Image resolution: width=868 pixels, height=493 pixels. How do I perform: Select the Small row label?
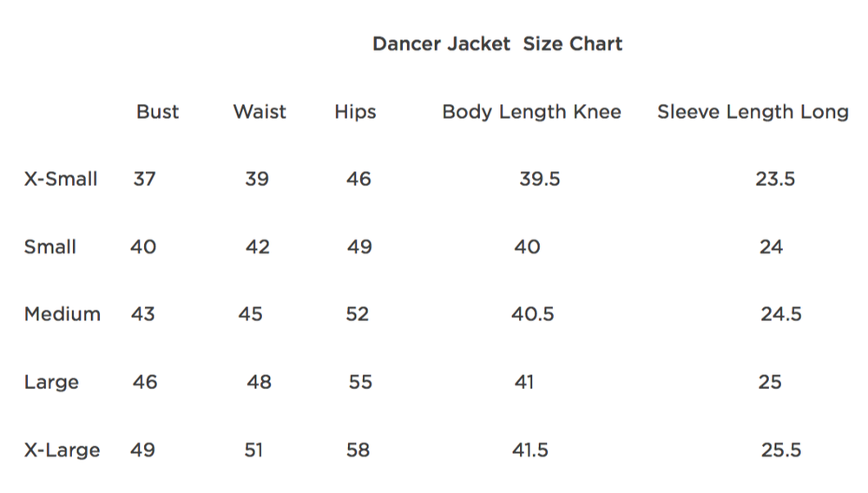[x=50, y=247]
